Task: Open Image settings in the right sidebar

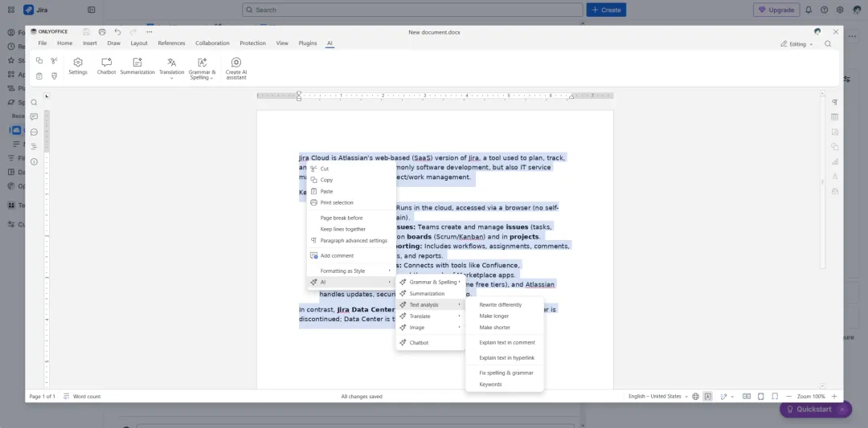Action: click(835, 132)
